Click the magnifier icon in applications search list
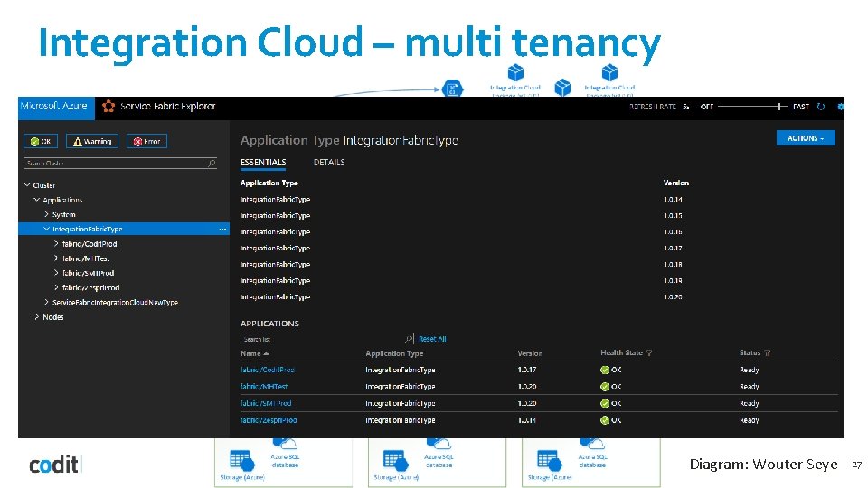This screenshot has width=868, height=488. tap(409, 339)
